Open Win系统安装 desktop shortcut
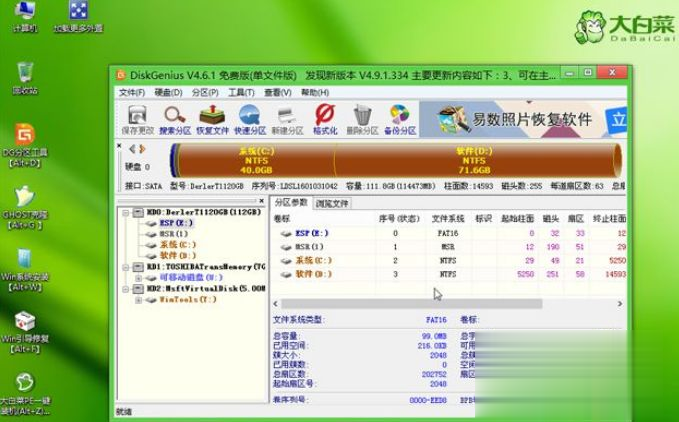679x422 pixels. click(25, 270)
